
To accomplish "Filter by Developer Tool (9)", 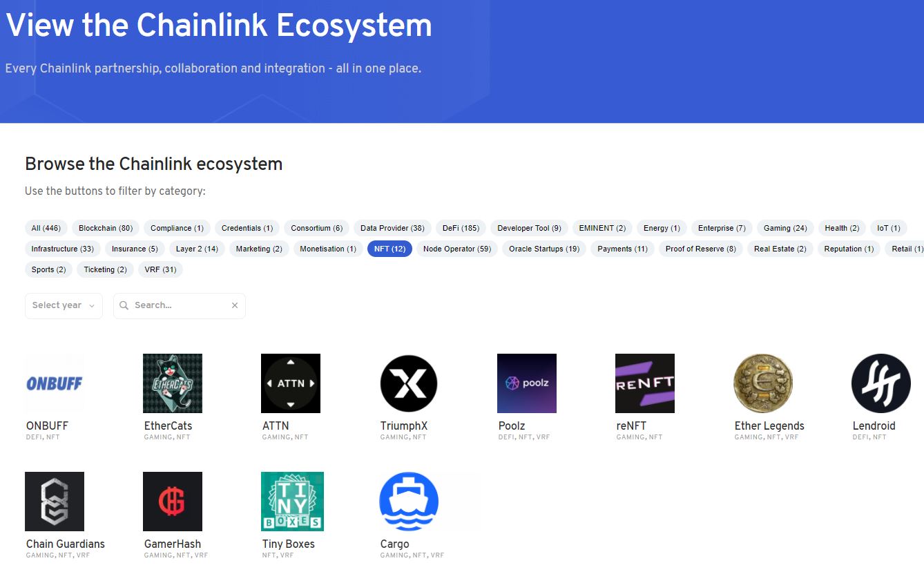I will pos(529,228).
